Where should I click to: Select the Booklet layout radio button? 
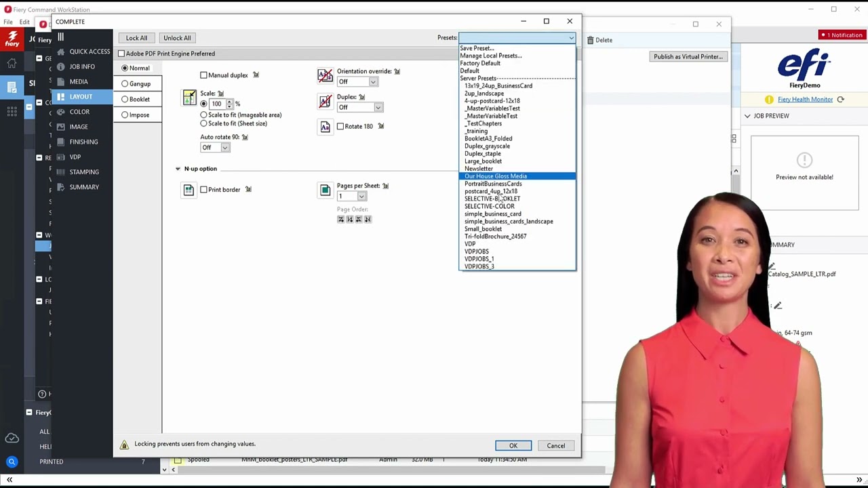[125, 99]
